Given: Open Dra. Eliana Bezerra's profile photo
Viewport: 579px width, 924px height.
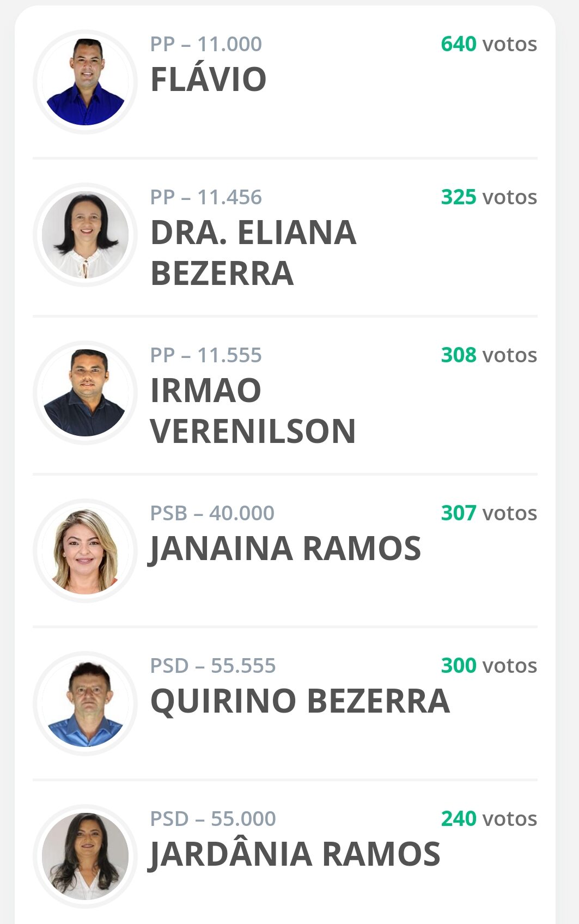Looking at the screenshot, I should (x=85, y=235).
